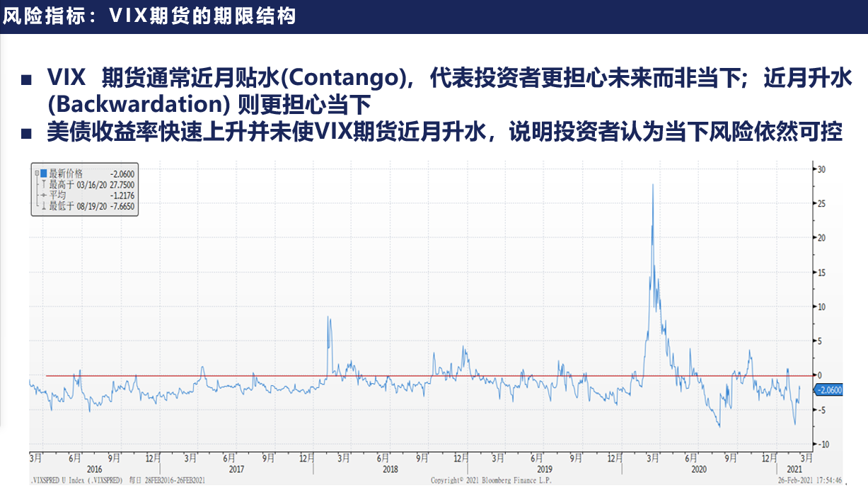The image size is (868, 490).
Task: Select the 2020 year label on time axis
Action: [x=698, y=469]
